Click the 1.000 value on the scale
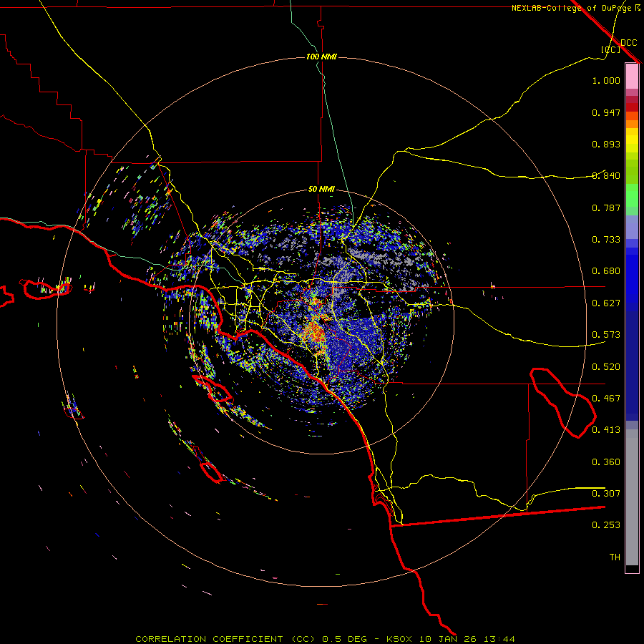Screen dimensions: 644x644 pos(606,80)
